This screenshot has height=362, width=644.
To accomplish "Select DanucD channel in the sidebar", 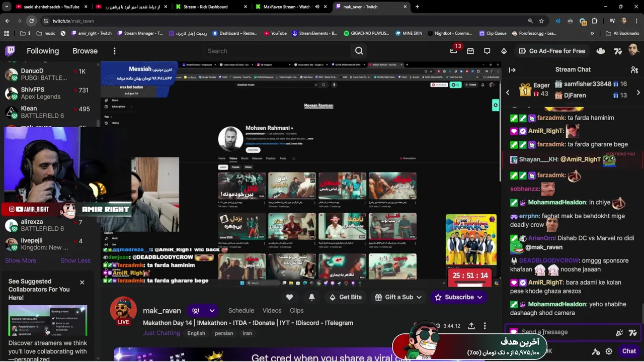I will coord(48,74).
